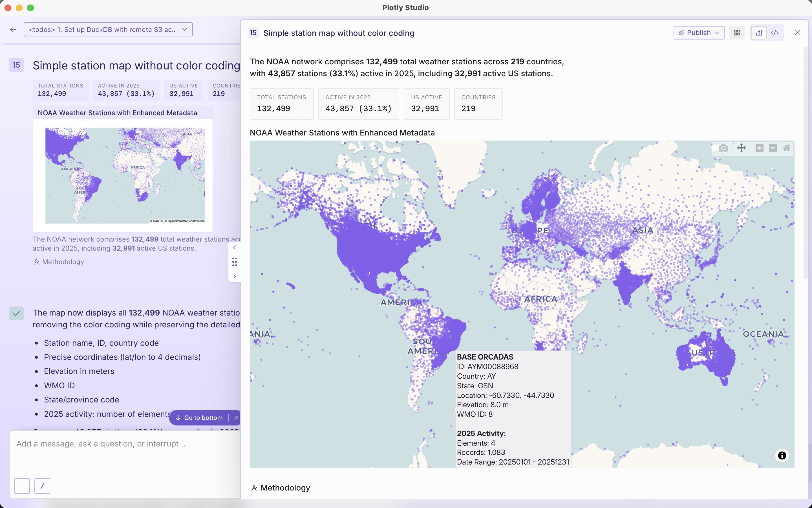The width and height of the screenshot is (812, 508).
Task: Click step 15 badge in left panel
Action: tap(16, 65)
